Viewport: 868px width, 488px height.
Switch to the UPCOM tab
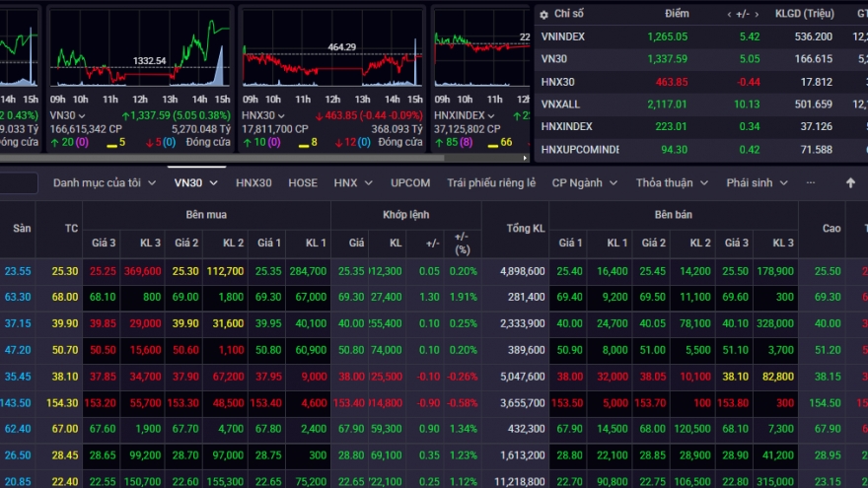click(x=410, y=182)
